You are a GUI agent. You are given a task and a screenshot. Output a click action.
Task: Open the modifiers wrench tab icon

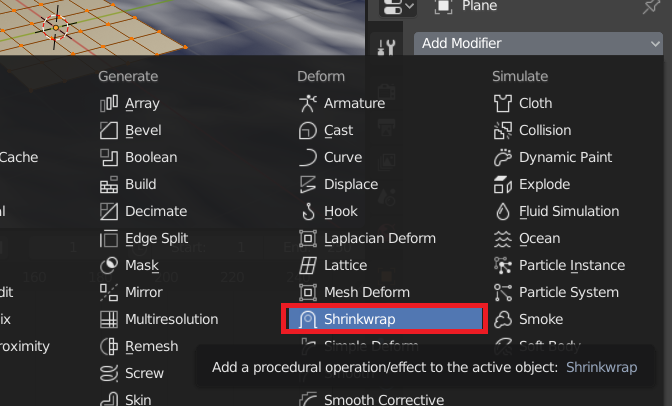point(386,47)
